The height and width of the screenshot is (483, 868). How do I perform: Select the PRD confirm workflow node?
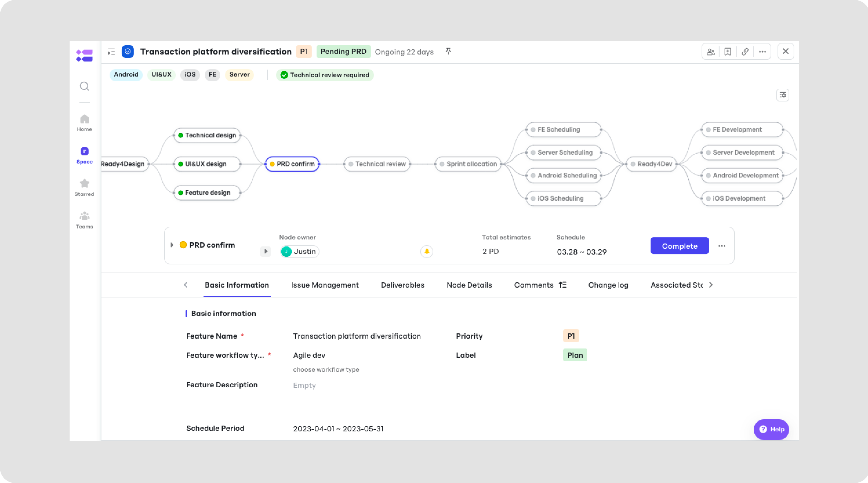(x=292, y=164)
